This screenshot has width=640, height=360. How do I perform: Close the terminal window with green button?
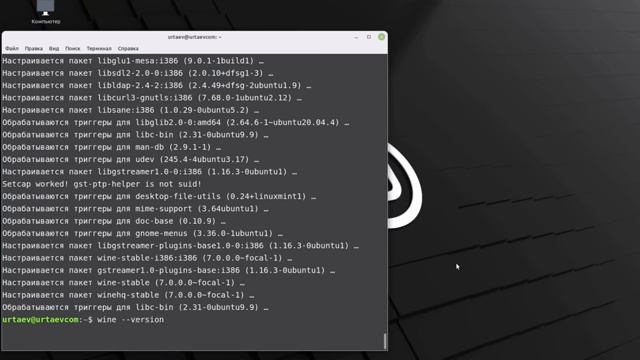(381, 37)
